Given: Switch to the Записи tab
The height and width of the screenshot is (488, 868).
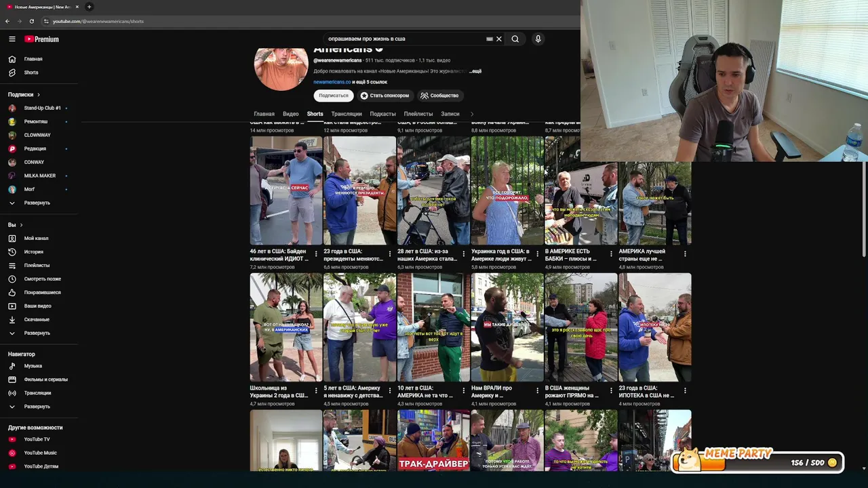Looking at the screenshot, I should coord(450,114).
